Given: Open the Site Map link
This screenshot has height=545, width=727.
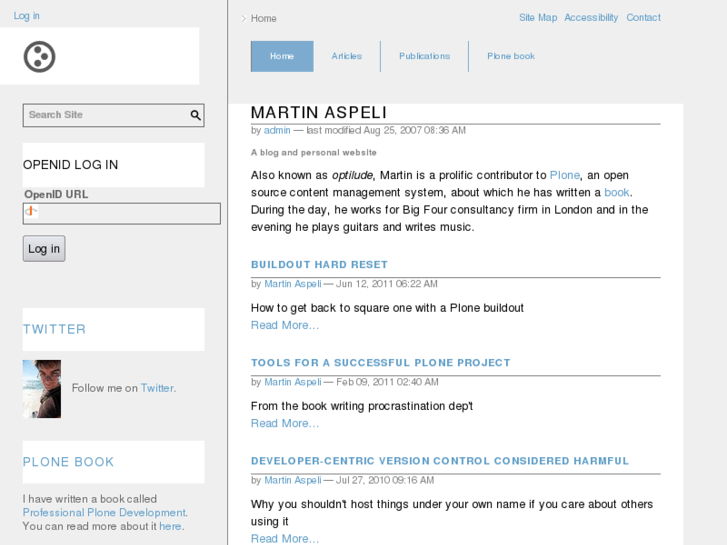Looking at the screenshot, I should click(538, 18).
